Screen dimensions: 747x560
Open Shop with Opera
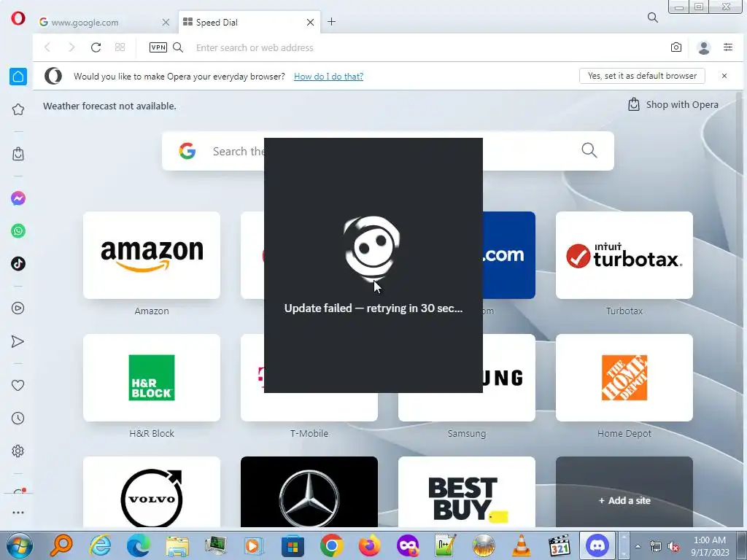point(673,105)
